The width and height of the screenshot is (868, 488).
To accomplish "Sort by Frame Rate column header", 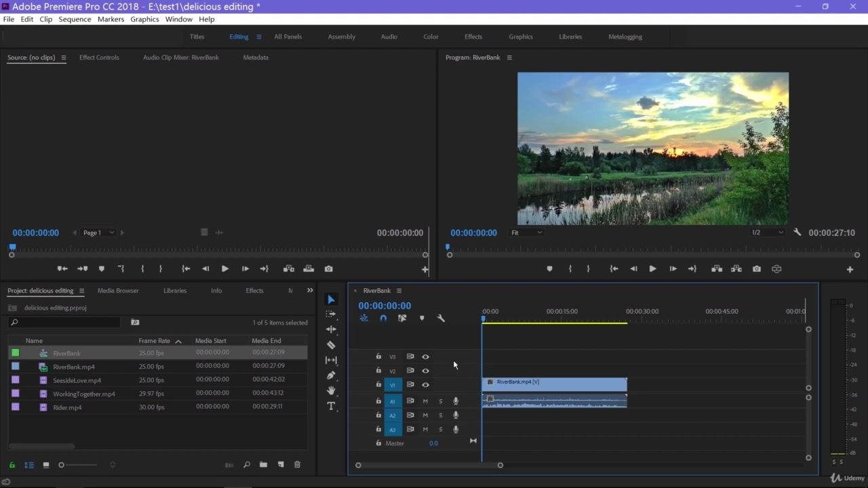I will (x=155, y=341).
